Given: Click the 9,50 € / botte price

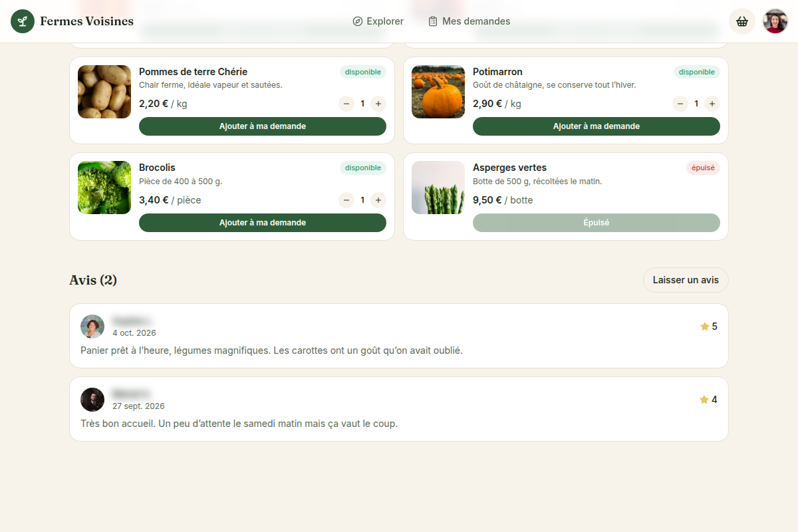Looking at the screenshot, I should pos(503,200).
